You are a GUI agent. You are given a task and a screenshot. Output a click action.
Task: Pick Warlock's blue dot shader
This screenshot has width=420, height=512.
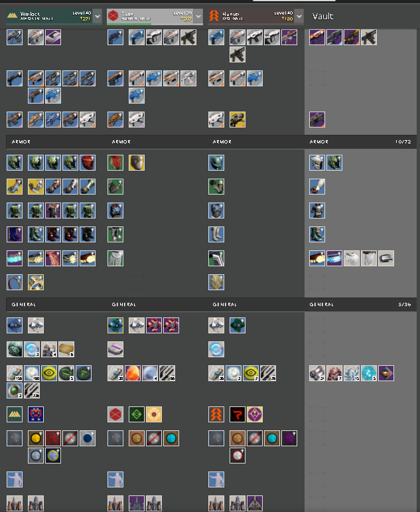(x=88, y=438)
